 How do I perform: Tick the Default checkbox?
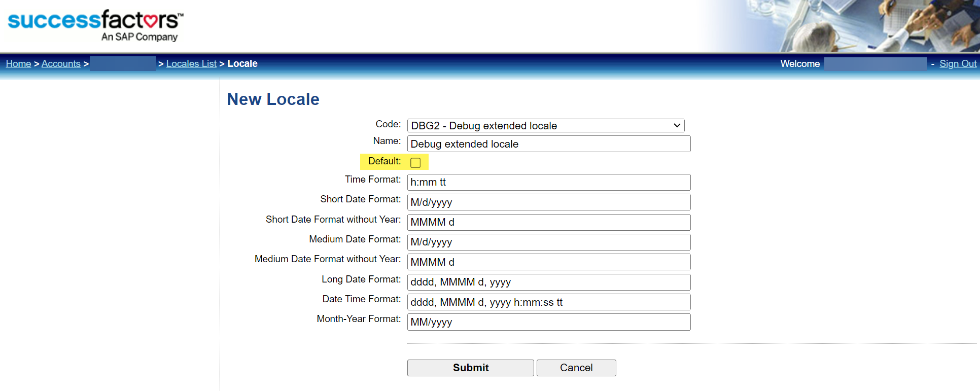coord(415,163)
